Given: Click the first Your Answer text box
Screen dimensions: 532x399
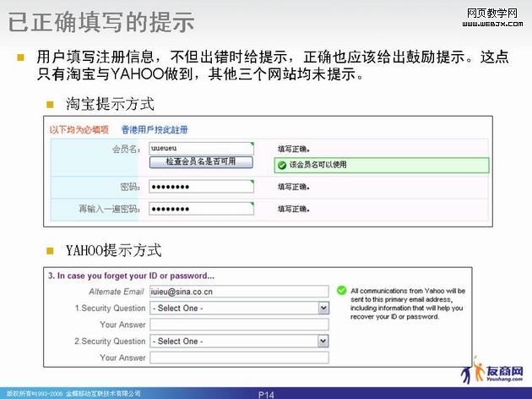Looking at the screenshot, I should point(238,325).
